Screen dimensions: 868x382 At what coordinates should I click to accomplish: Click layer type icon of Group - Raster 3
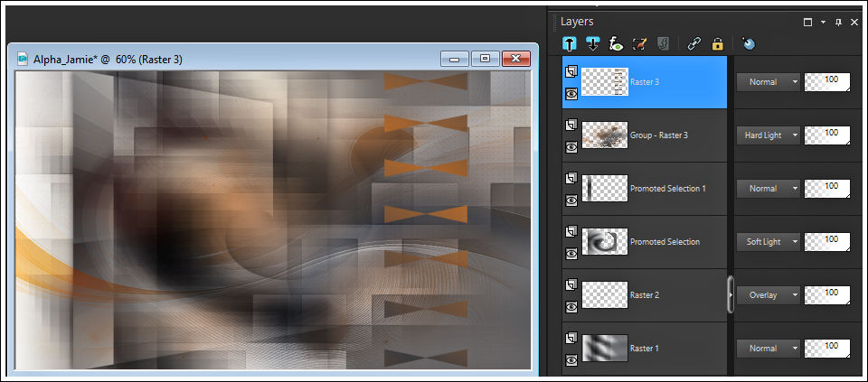click(x=571, y=125)
